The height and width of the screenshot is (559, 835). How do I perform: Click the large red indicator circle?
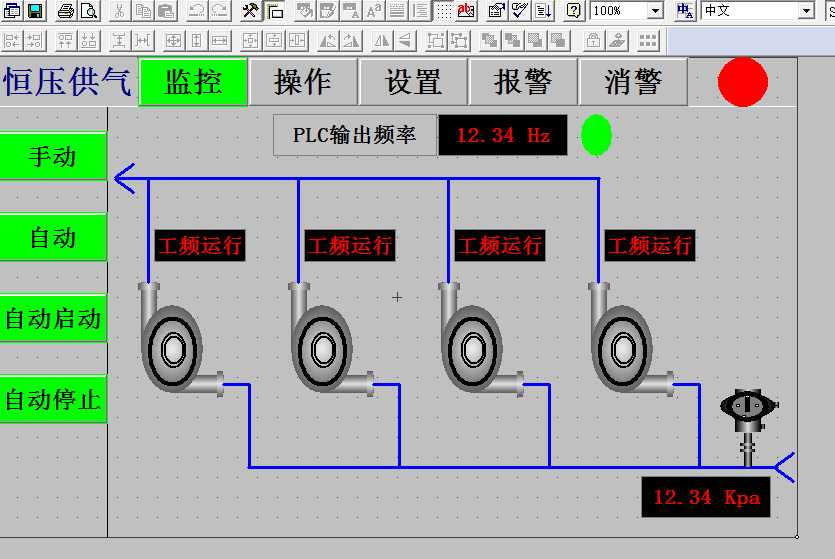(743, 82)
